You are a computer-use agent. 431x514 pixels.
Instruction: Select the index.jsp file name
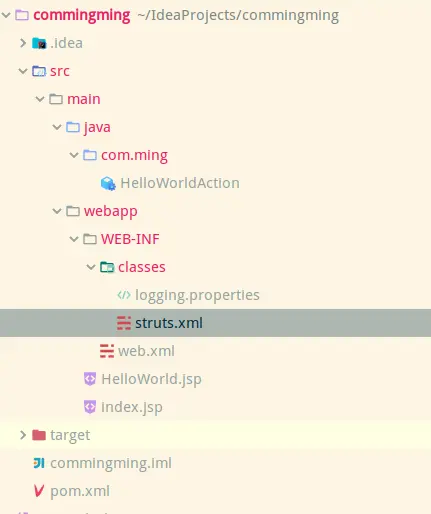tap(132, 408)
